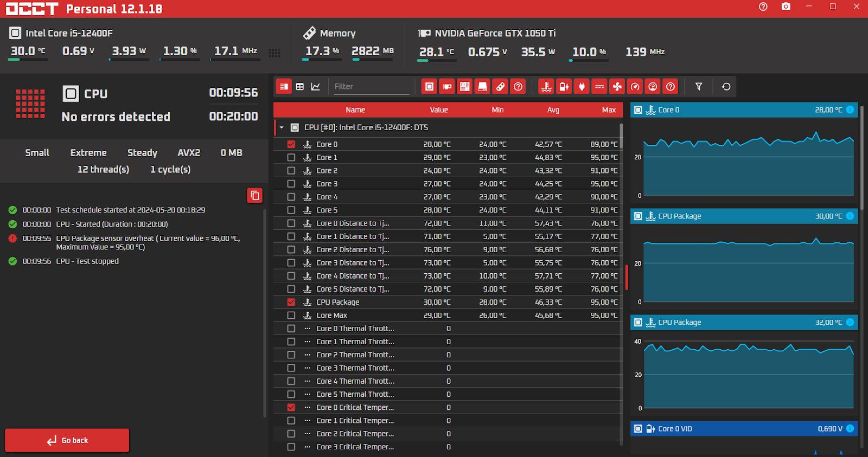Toggle fan sensor type filter
This screenshot has width=868, height=457.
[617, 87]
